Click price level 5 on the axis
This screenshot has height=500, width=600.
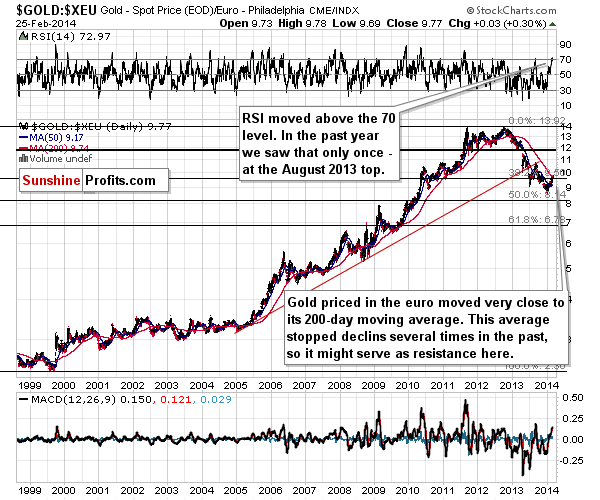pyautogui.click(x=569, y=269)
